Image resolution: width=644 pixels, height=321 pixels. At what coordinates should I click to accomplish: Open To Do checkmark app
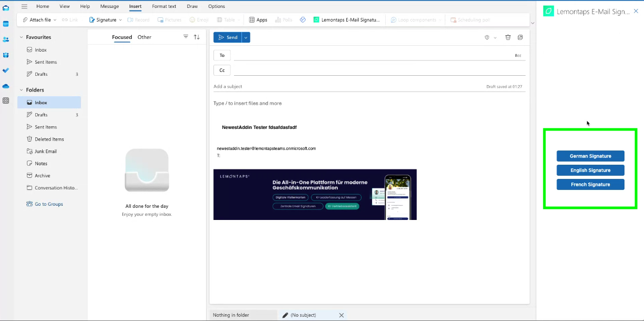[x=6, y=70]
